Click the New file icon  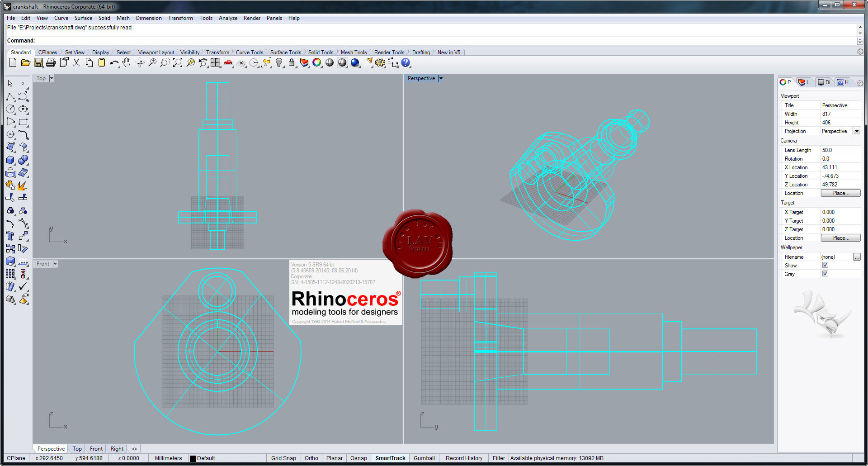(13, 63)
